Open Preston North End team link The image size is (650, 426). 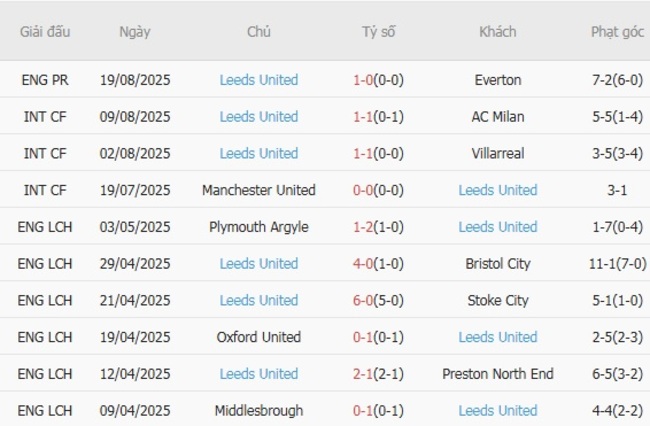click(x=497, y=374)
